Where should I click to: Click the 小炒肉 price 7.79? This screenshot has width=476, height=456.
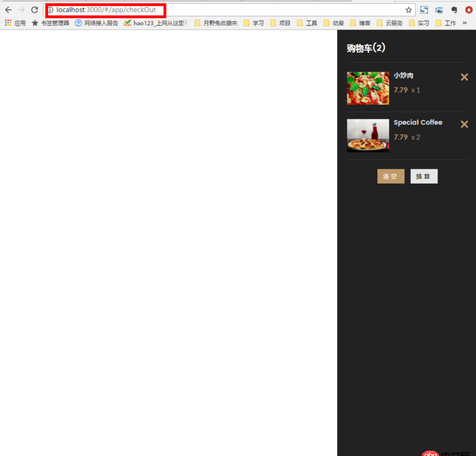click(400, 90)
